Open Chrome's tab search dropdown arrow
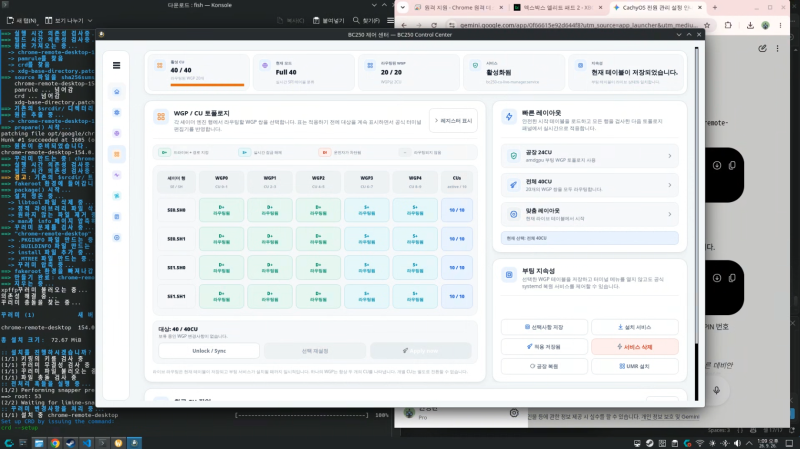The width and height of the screenshot is (800, 449). pos(403,7)
